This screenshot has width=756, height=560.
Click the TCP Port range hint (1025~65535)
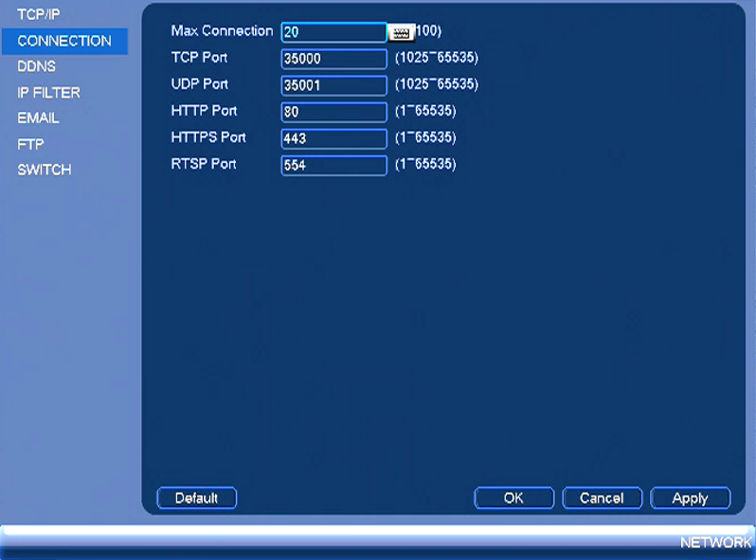437,58
